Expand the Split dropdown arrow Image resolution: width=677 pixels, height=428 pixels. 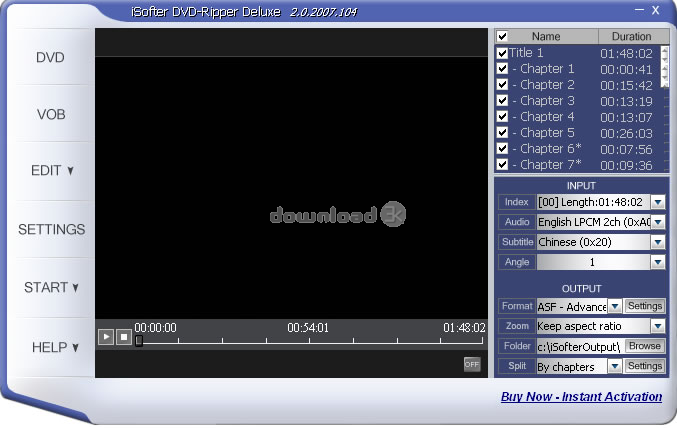click(615, 367)
